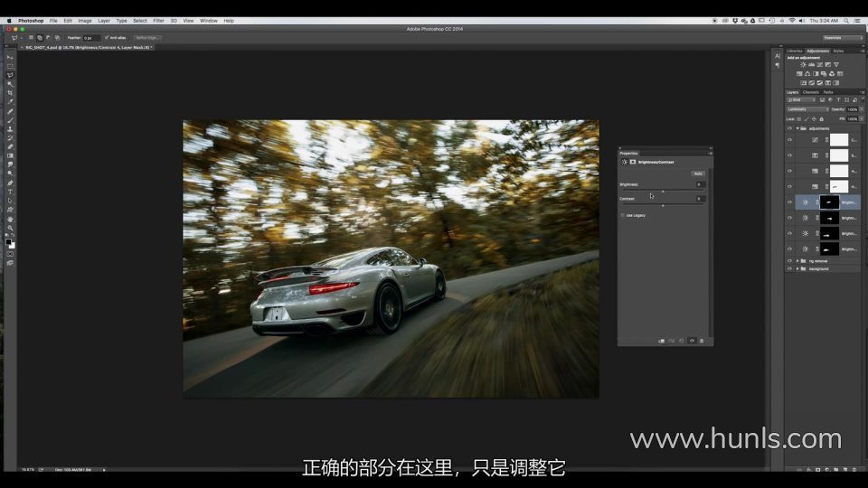Open the Properties panel flyout menu
The width and height of the screenshot is (868, 488).
click(711, 153)
